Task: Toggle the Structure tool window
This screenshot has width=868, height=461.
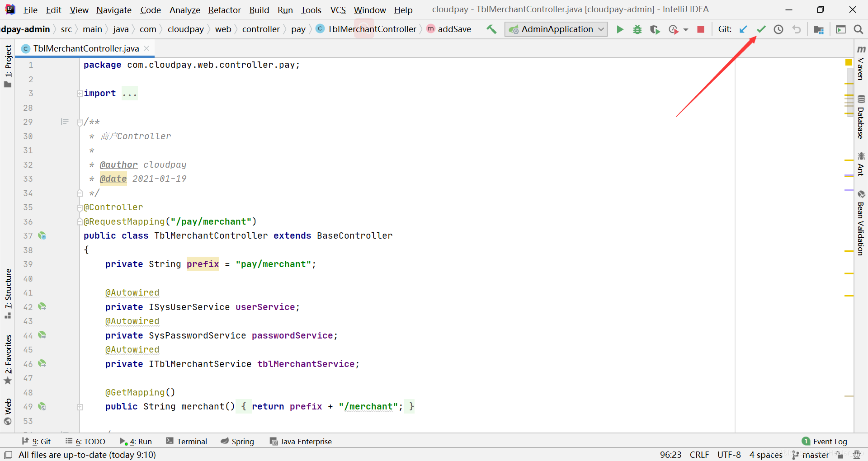Action: click(x=8, y=293)
